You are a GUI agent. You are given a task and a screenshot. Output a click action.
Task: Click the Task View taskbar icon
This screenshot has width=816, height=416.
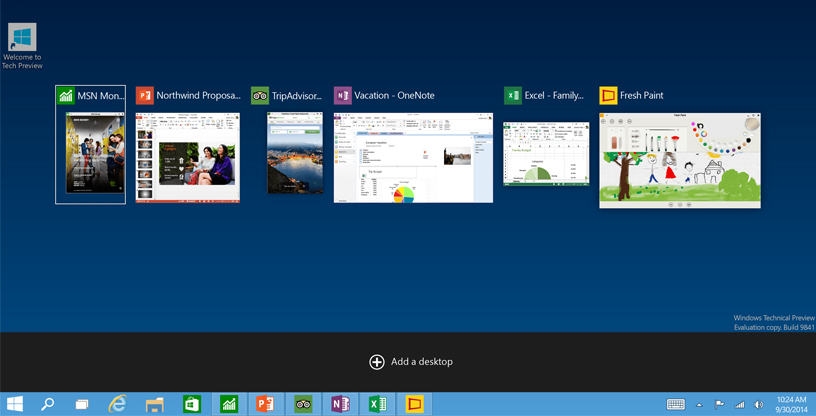[x=82, y=404]
